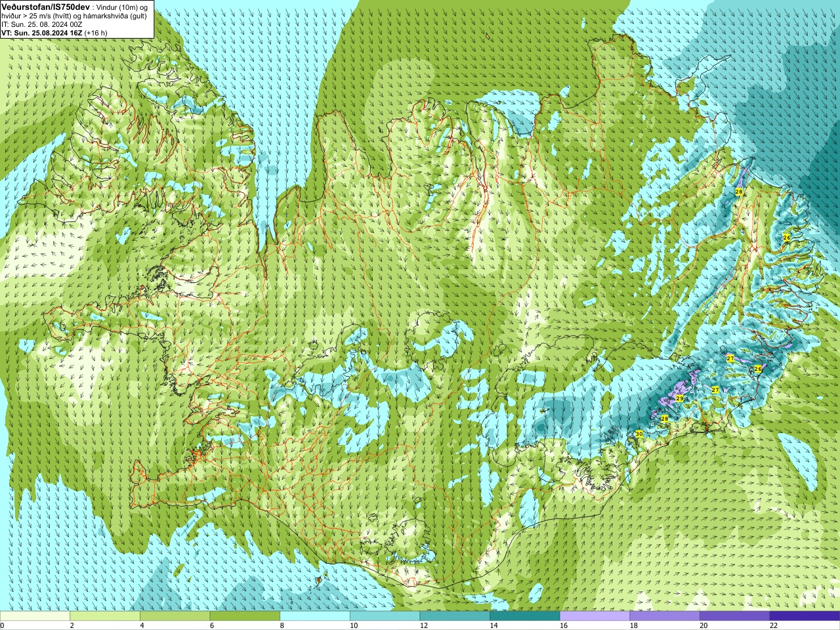
Task: Click the legend tick label '22'
Action: 774,626
